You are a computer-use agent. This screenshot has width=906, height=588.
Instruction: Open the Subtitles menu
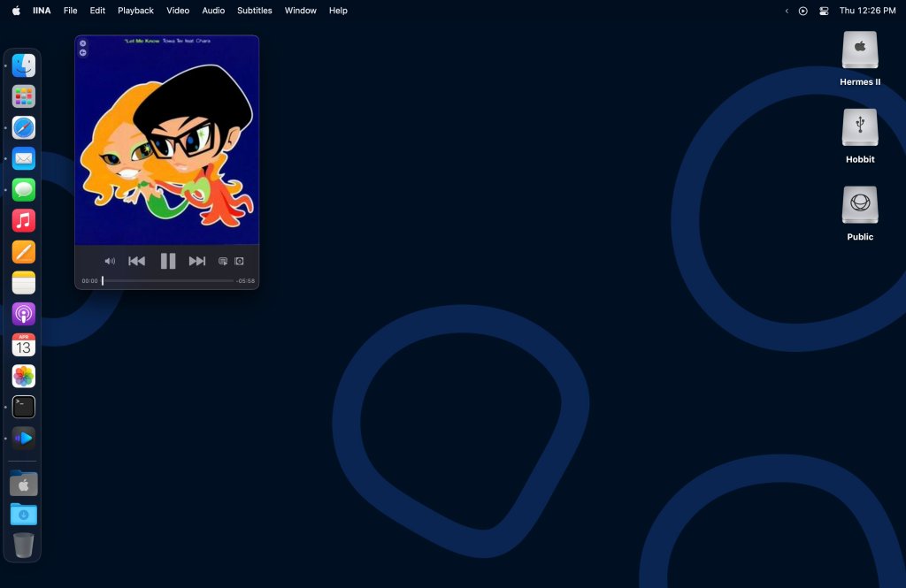(255, 11)
